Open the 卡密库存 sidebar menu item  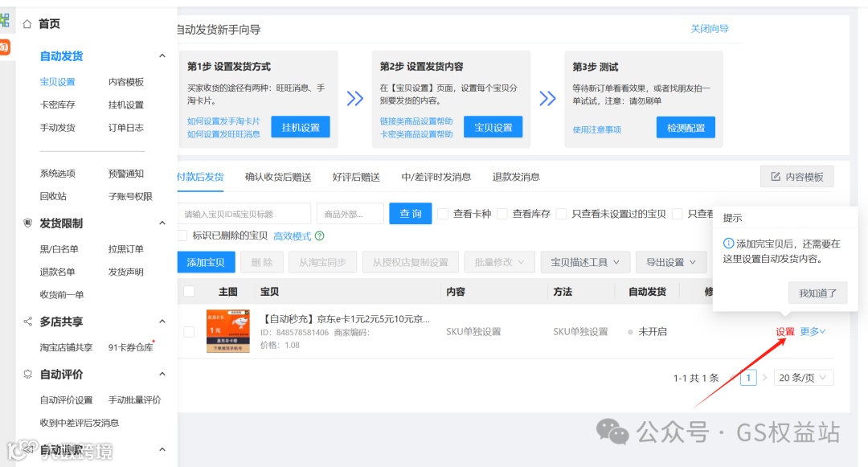click(x=58, y=104)
